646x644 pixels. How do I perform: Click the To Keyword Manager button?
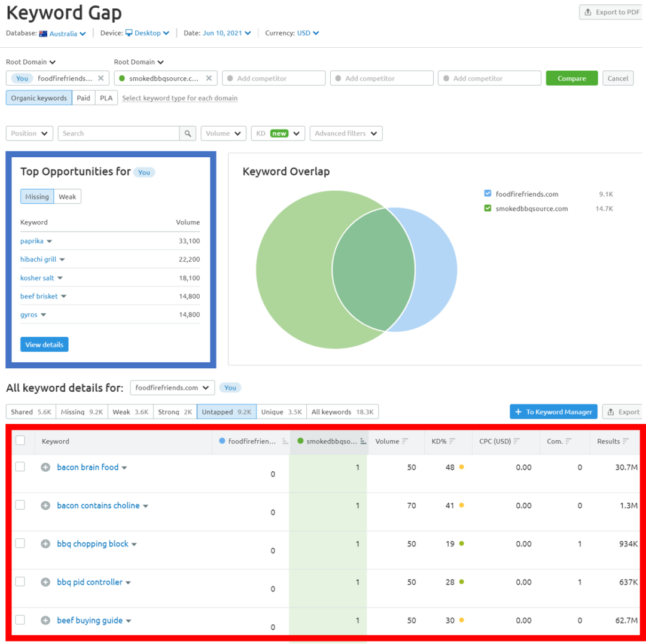coord(553,412)
